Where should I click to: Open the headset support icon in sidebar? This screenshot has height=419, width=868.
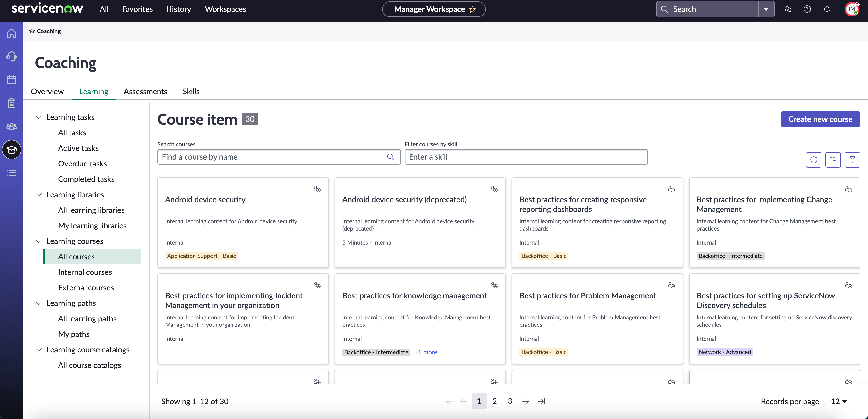tap(11, 56)
